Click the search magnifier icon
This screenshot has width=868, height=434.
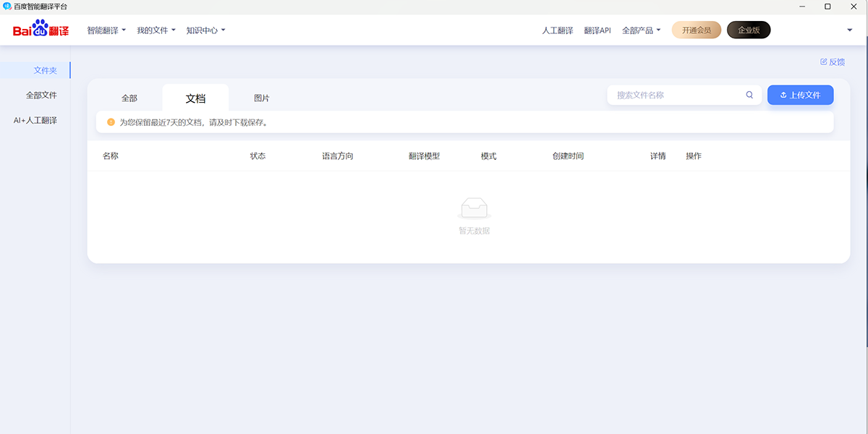(x=749, y=95)
